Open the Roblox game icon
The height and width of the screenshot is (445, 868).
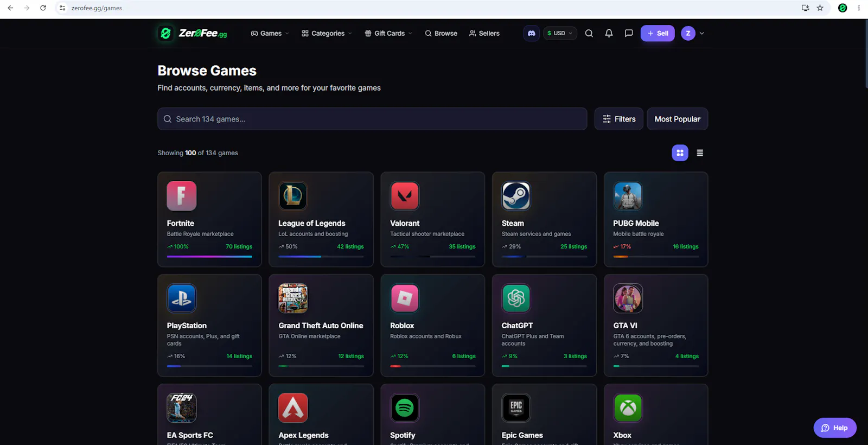click(405, 298)
